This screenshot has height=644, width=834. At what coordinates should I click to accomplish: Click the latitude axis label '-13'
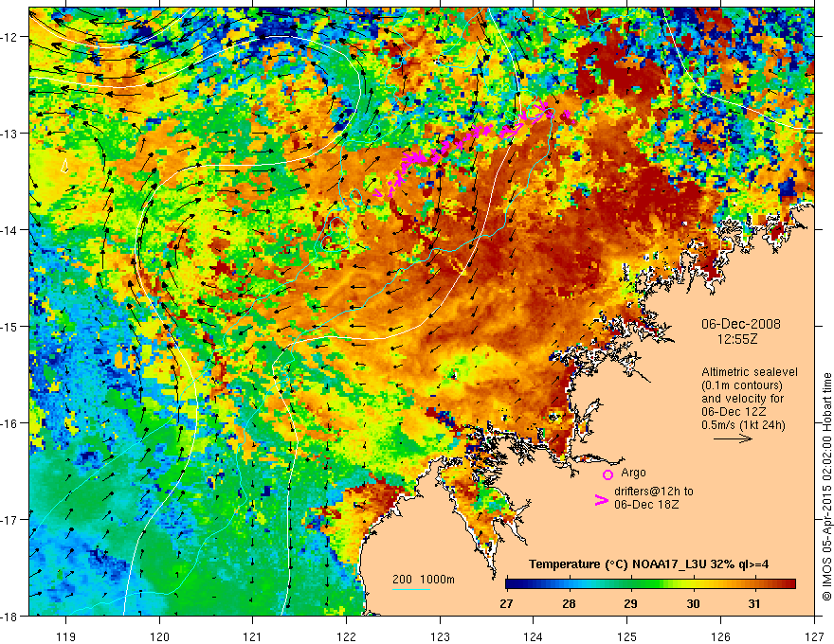[9, 134]
